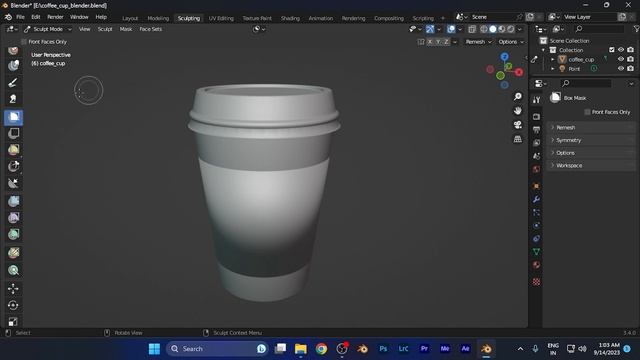
Task: Open the Particles properties tab
Action: click(536, 212)
